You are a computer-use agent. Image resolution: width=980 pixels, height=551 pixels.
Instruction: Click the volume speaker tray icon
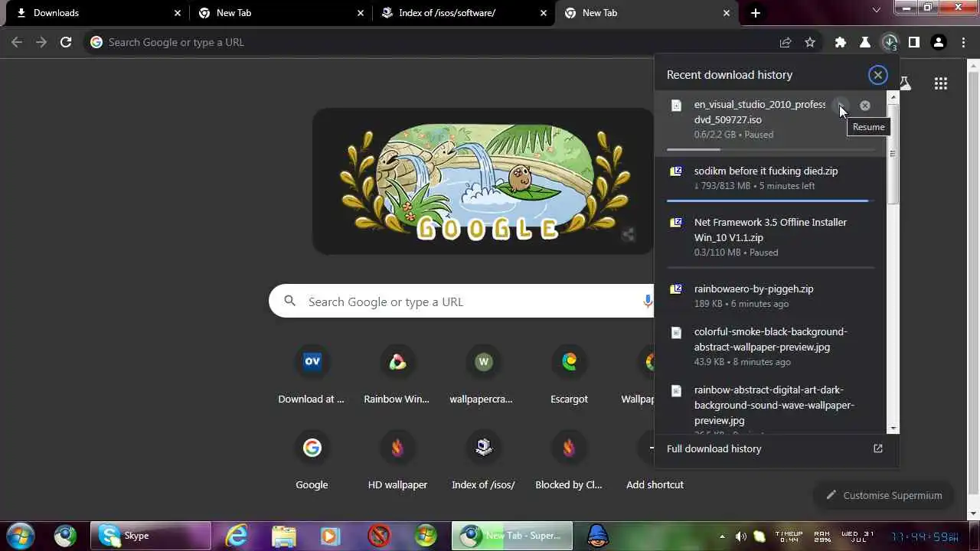(740, 536)
